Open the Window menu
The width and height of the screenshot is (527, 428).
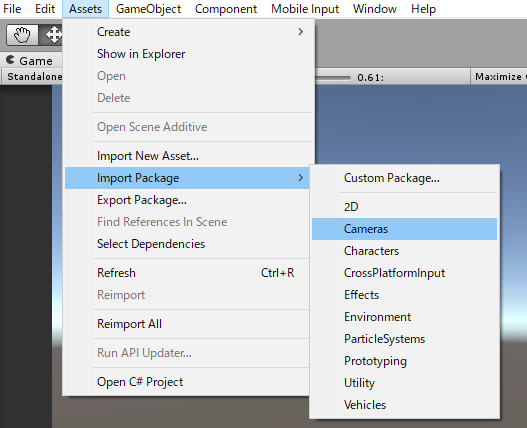(x=375, y=9)
